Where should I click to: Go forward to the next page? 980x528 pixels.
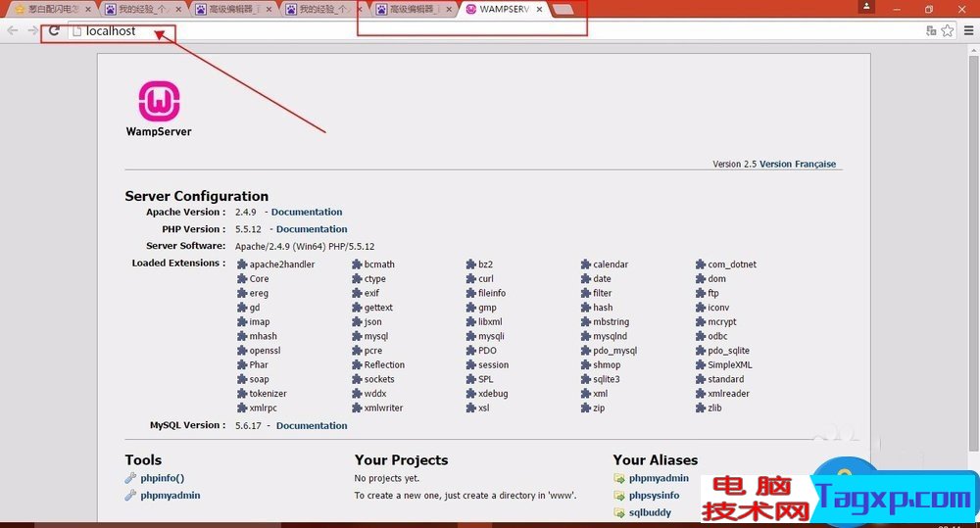click(x=33, y=30)
